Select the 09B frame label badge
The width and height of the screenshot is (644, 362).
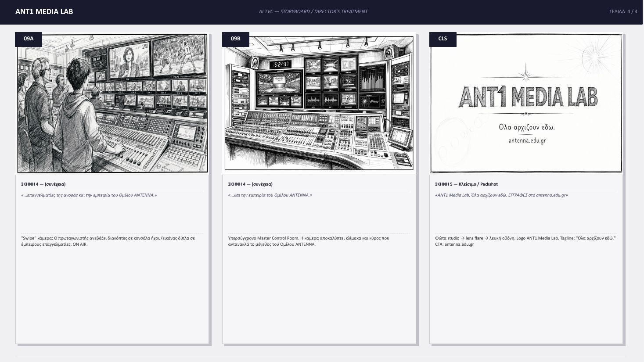click(x=236, y=39)
